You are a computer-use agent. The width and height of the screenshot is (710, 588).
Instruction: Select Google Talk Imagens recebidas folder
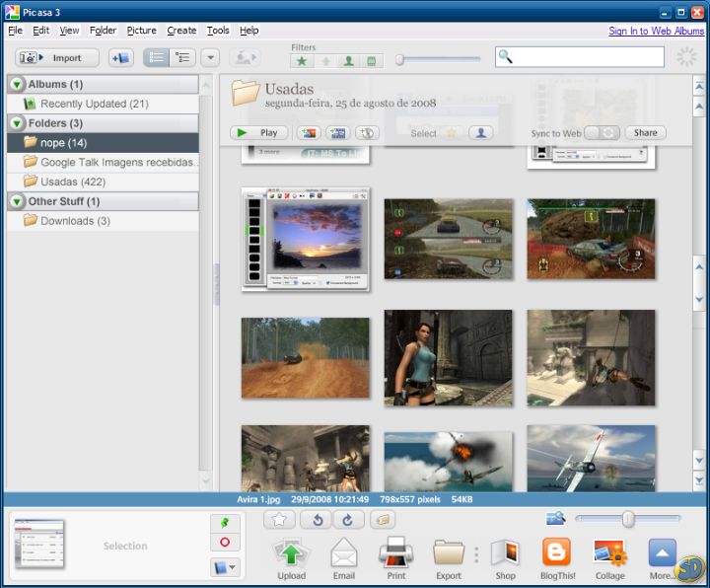(103, 162)
